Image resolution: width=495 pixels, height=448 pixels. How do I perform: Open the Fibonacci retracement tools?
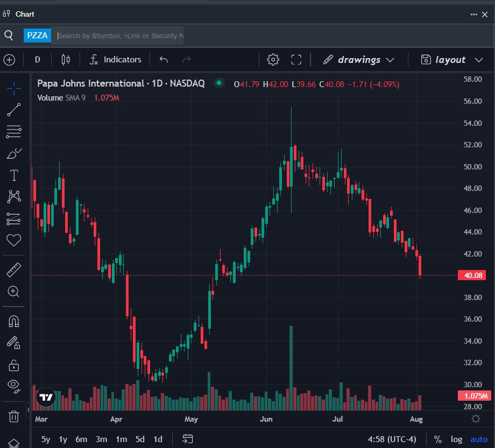click(14, 132)
